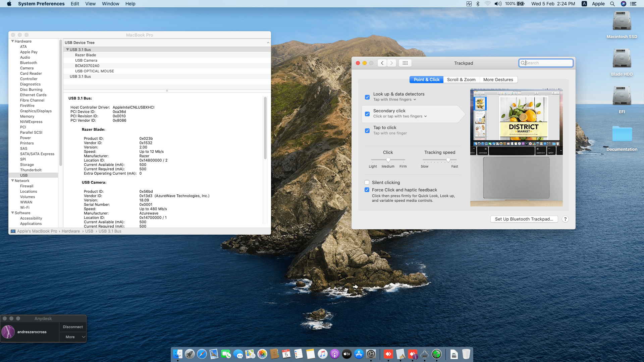Image resolution: width=644 pixels, height=362 pixels.
Task: Go back with the left arrow button
Action: [x=382, y=63]
